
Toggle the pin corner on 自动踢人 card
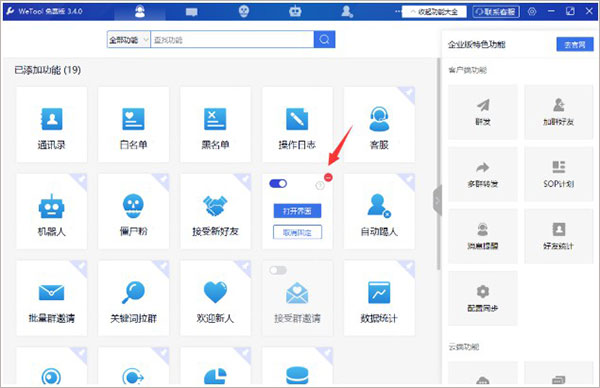[408, 180]
